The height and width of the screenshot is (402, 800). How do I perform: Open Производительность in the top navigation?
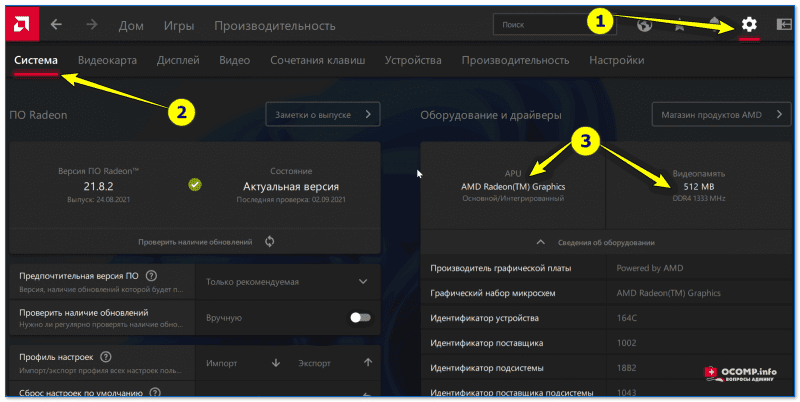pyautogui.click(x=274, y=26)
